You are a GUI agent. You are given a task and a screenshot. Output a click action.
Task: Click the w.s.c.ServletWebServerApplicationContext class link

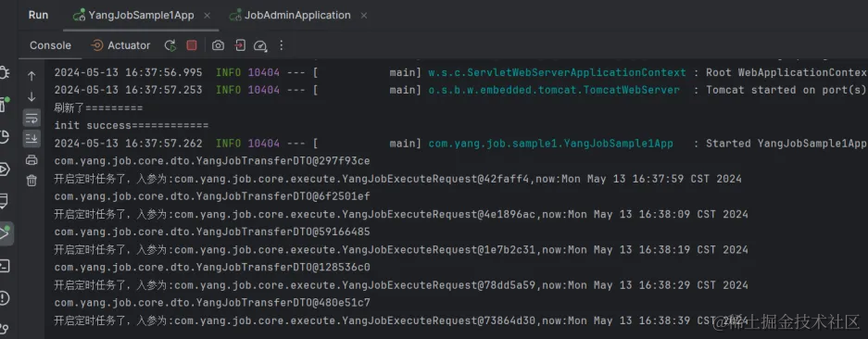point(558,72)
